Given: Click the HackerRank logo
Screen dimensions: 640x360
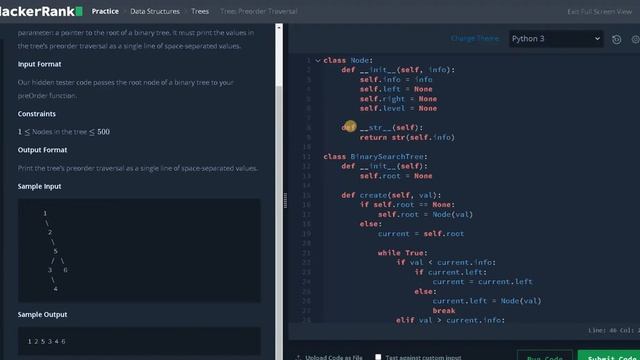Looking at the screenshot, I should (x=41, y=11).
